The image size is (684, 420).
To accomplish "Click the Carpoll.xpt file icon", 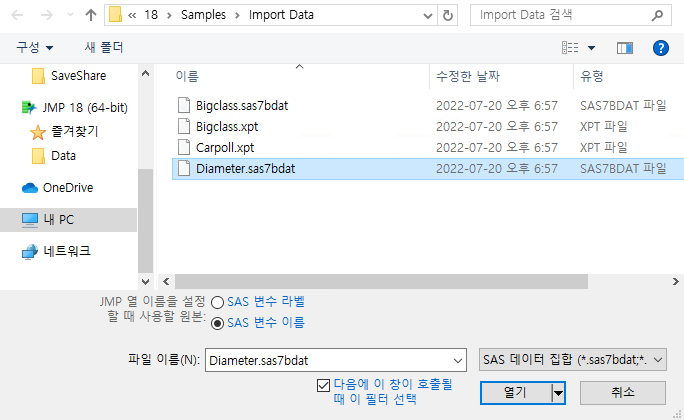I will pos(184,147).
